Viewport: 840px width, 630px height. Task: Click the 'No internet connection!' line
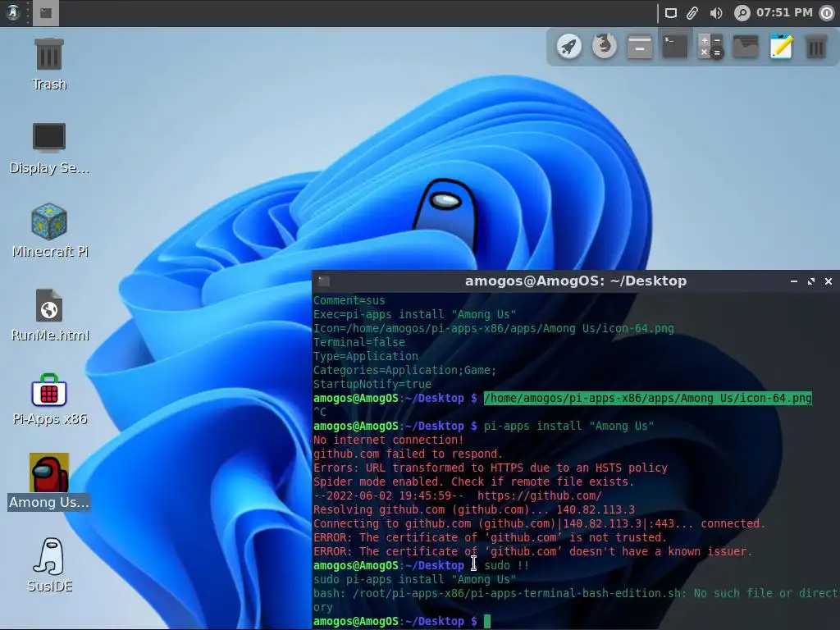pos(388,440)
